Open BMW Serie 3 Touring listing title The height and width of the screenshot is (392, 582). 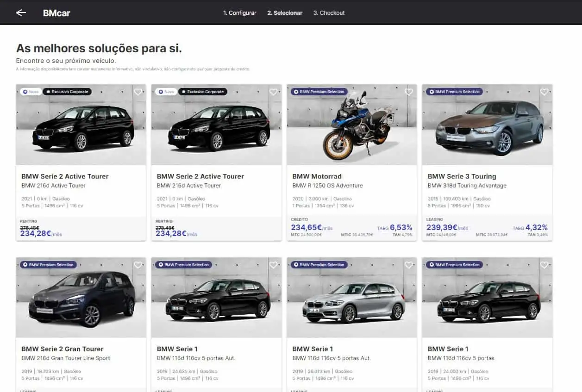pyautogui.click(x=462, y=176)
